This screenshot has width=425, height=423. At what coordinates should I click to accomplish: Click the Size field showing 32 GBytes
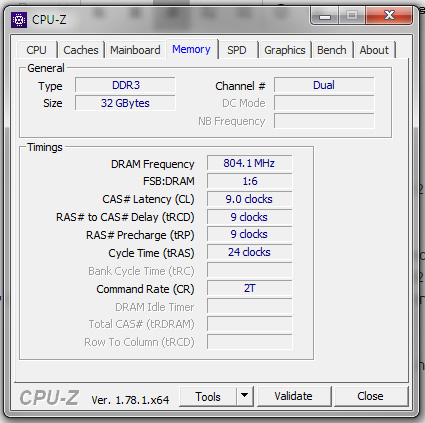tap(125, 103)
